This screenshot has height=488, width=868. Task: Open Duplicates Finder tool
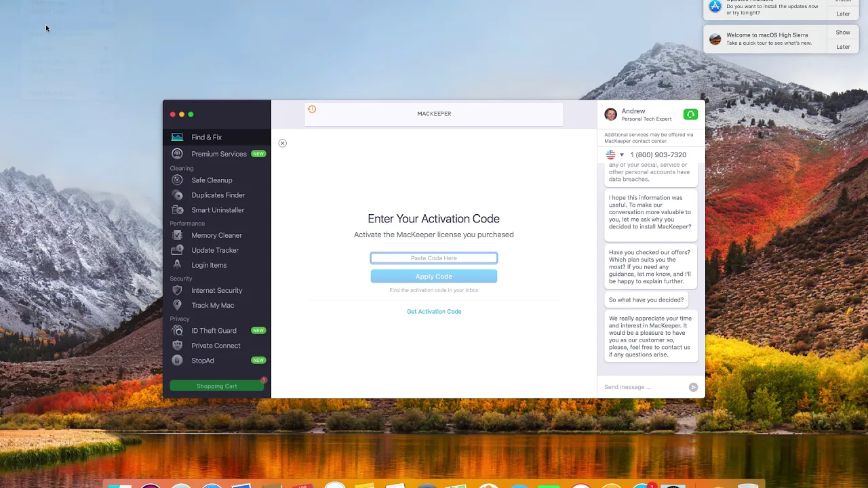pyautogui.click(x=216, y=195)
